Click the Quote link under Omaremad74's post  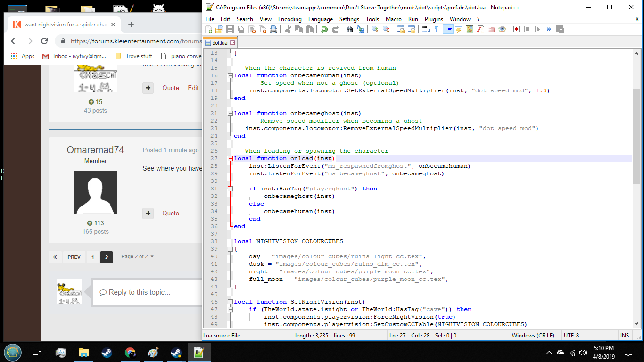click(x=171, y=213)
